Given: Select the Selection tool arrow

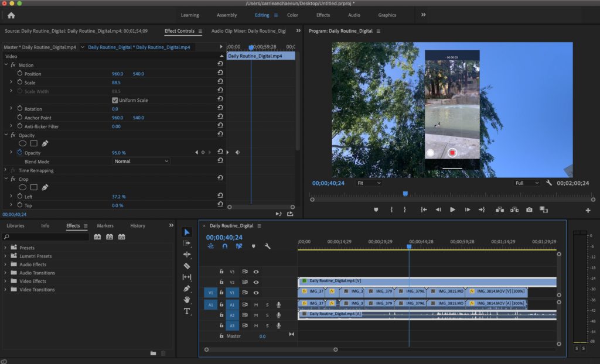Looking at the screenshot, I should [x=187, y=232].
